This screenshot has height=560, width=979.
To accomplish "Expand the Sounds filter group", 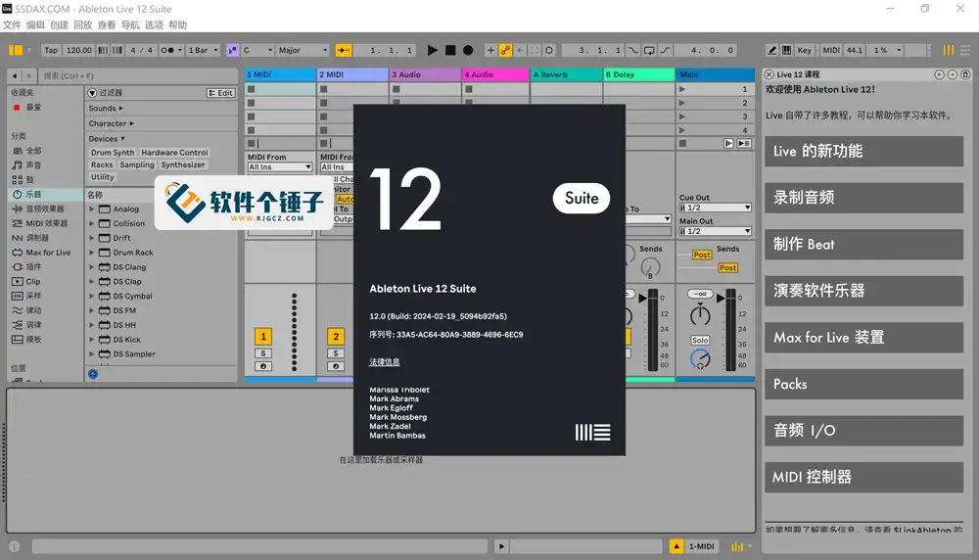I will coord(106,108).
